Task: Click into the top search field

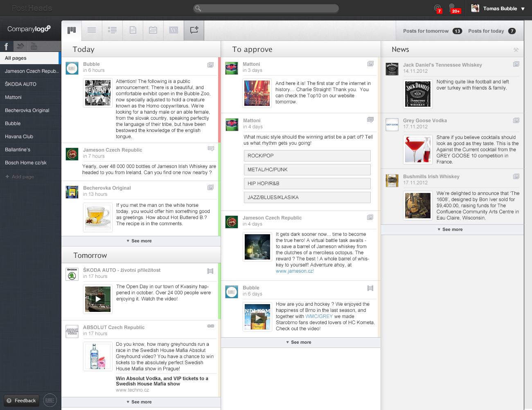Action: pyautogui.click(x=266, y=8)
